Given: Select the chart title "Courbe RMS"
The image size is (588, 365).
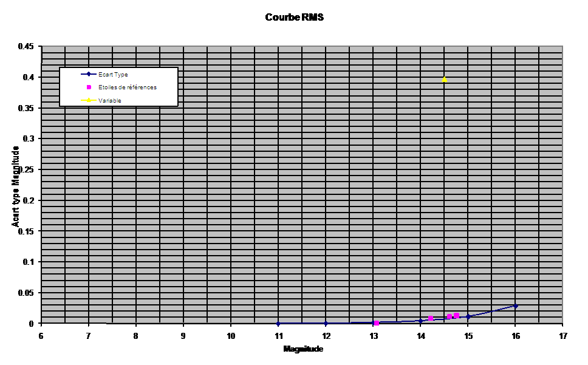Looking at the screenshot, I should click(294, 17).
